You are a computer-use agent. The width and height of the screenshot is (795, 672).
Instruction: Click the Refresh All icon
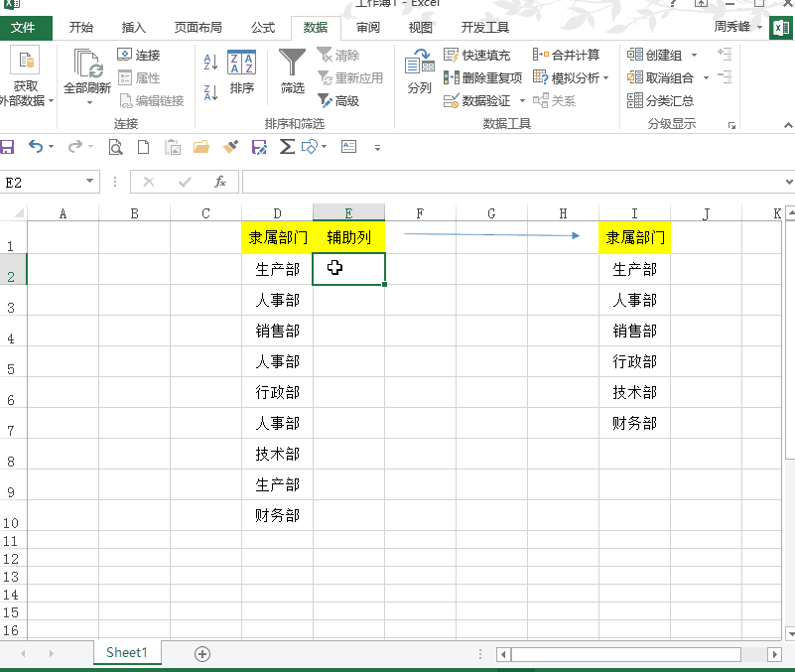tap(88, 63)
